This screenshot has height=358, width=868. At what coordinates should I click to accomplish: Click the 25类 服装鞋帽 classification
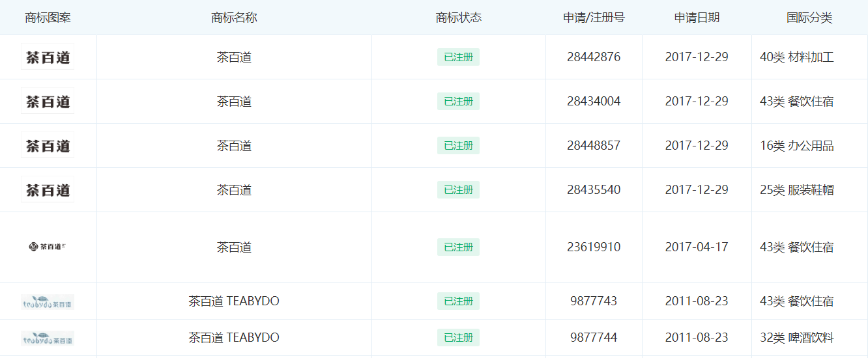click(x=797, y=190)
